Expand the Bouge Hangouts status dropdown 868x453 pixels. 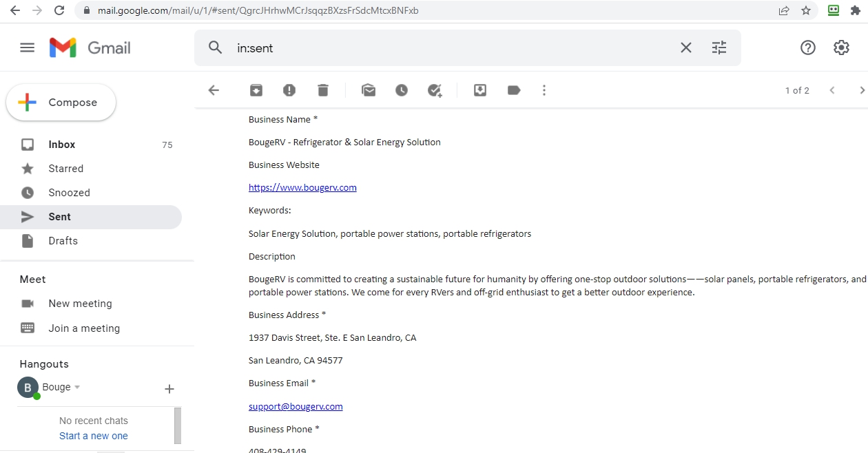click(77, 387)
